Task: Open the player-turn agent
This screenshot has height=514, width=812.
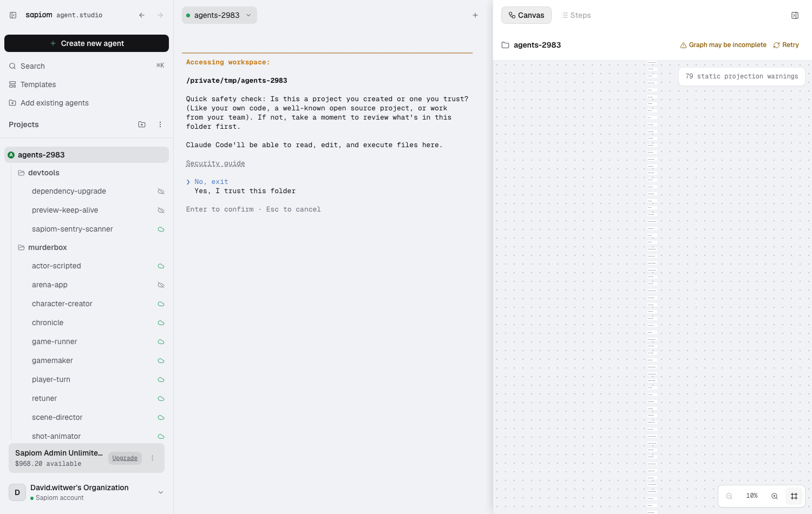Action: pos(51,379)
